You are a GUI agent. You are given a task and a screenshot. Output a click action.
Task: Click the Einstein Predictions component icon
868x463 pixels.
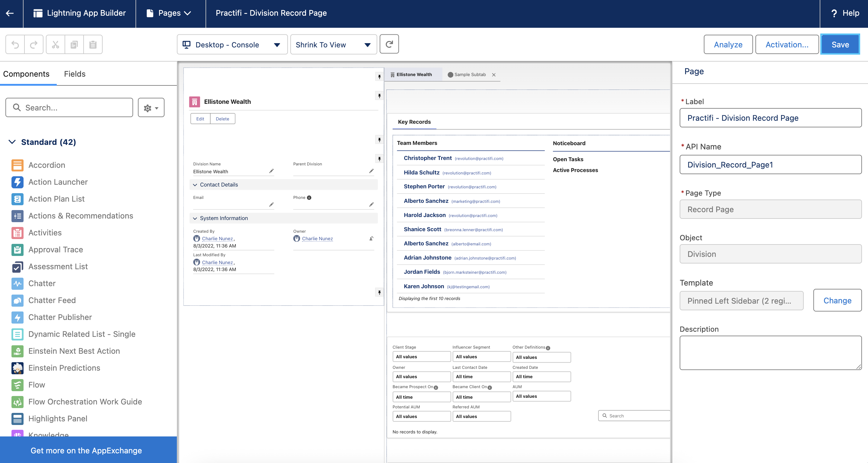(18, 368)
